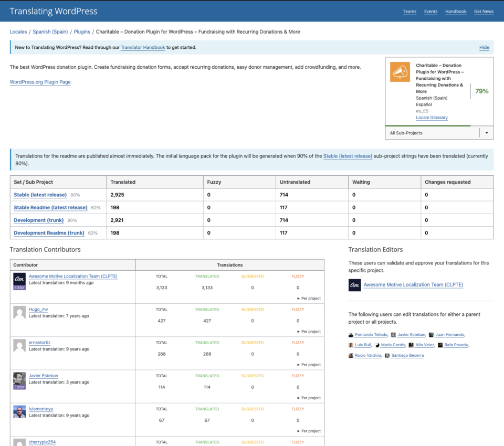
Task: Expand Per project for Javier Esteban row
Action: (309, 398)
